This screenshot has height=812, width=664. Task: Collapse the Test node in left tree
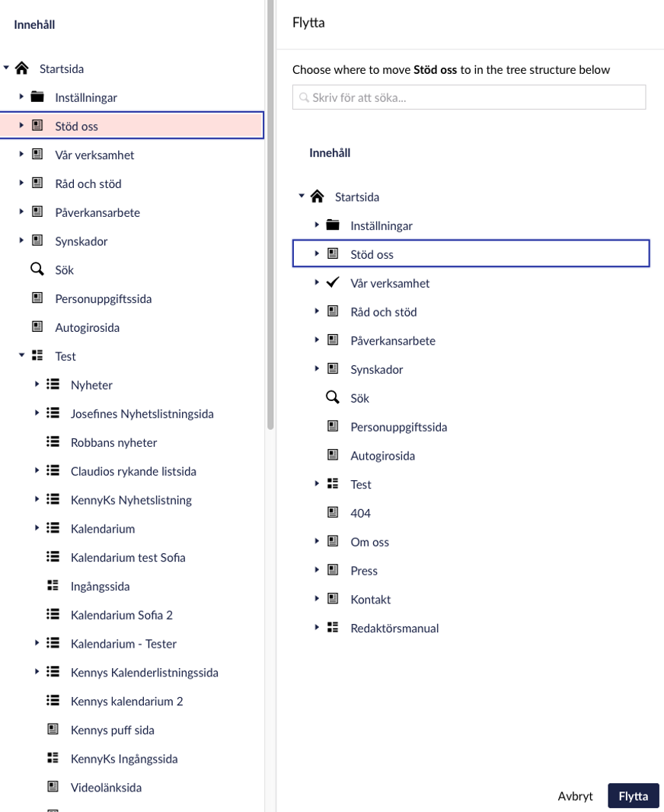coord(22,356)
